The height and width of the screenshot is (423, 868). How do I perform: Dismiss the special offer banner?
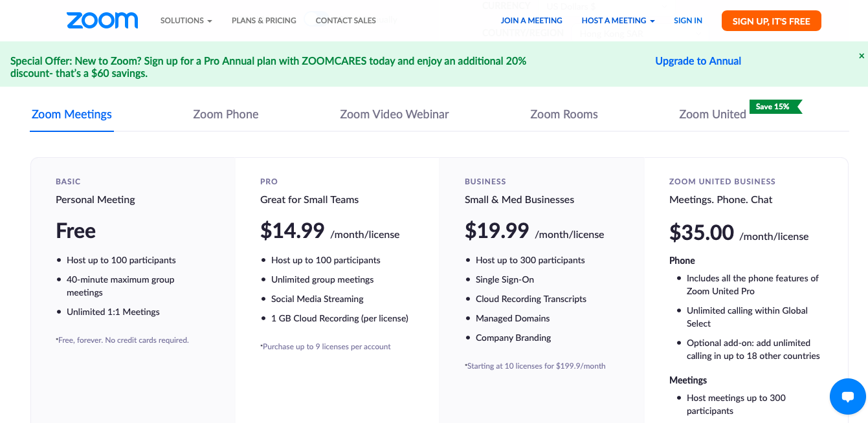(862, 56)
